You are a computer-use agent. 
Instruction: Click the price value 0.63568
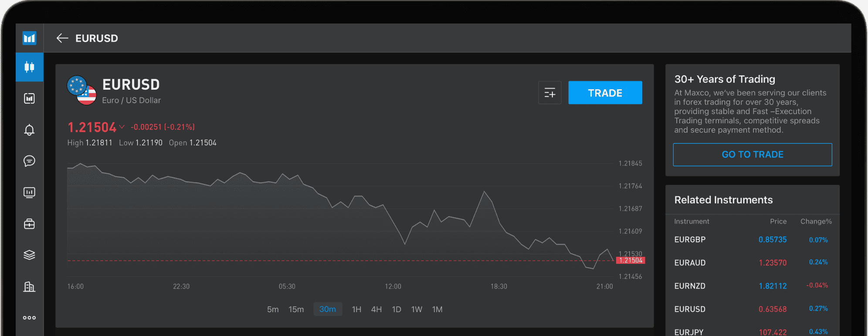pyautogui.click(x=773, y=309)
